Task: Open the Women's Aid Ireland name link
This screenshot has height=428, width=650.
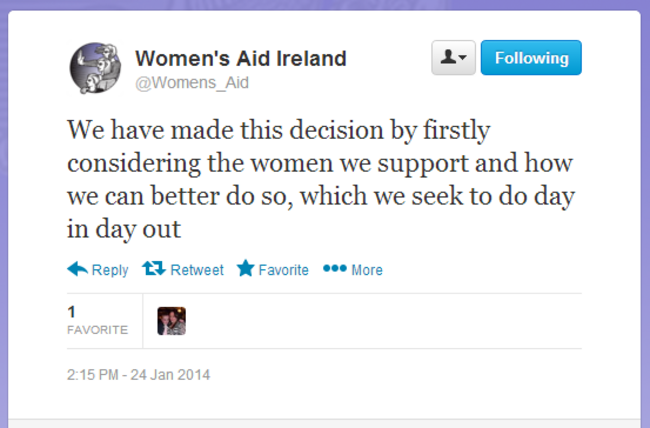Action: (240, 58)
